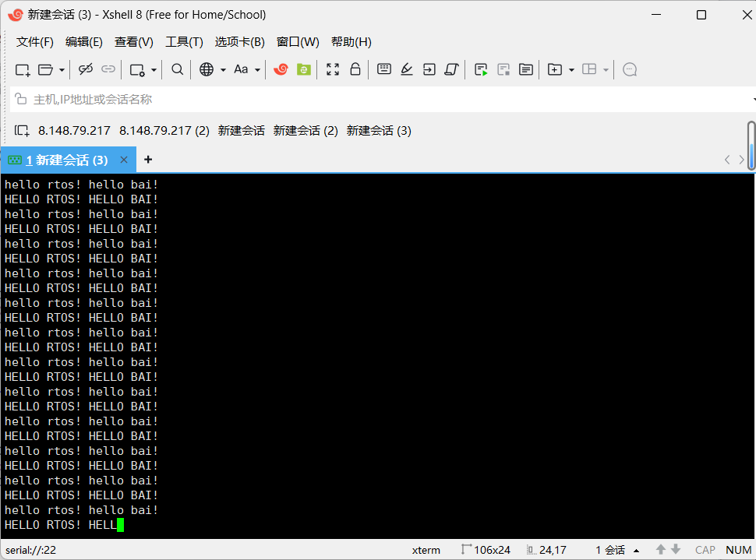The height and width of the screenshot is (560, 756).
Task: Open the 新建会话 (3) session link
Action: tap(379, 131)
